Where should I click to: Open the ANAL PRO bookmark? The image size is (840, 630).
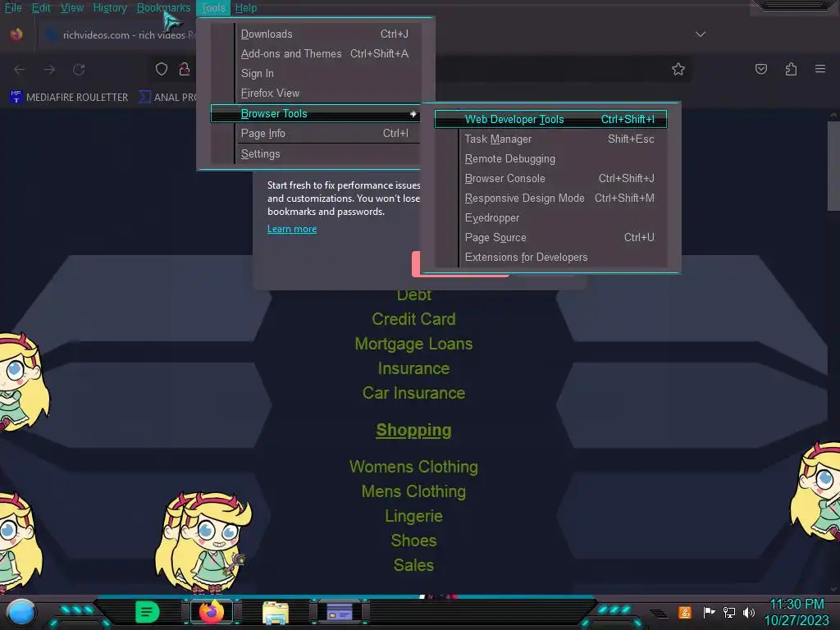(167, 97)
